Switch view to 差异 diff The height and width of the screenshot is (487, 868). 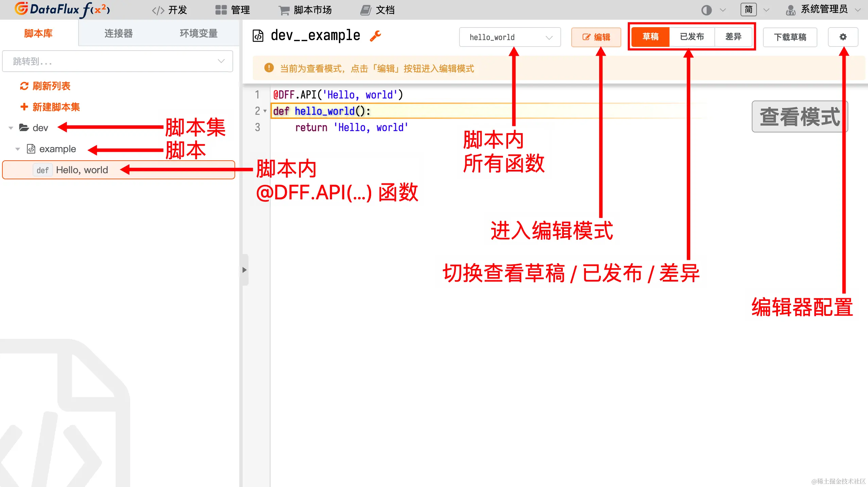[733, 37]
